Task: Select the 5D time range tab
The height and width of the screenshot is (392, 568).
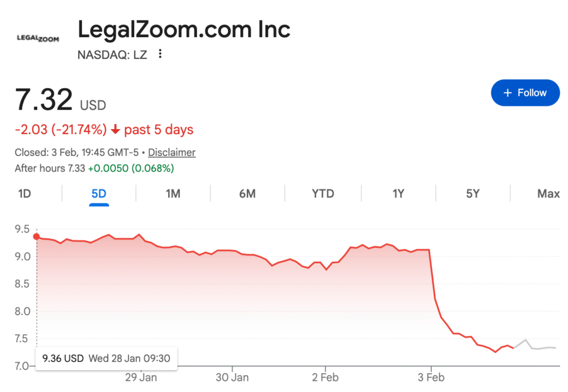Action: tap(99, 194)
